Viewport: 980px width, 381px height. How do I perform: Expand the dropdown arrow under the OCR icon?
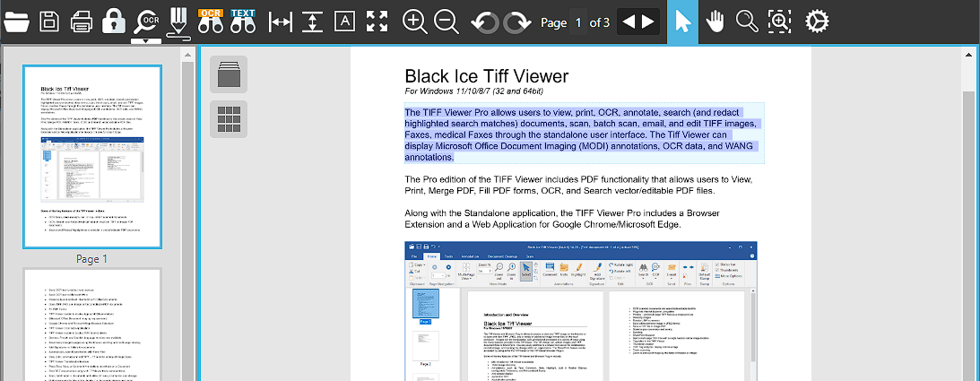pyautogui.click(x=145, y=40)
